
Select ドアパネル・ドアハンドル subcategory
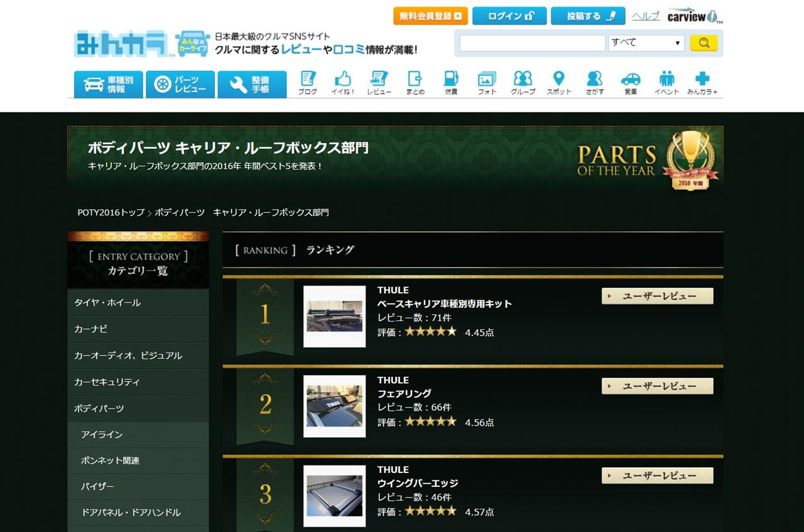pyautogui.click(x=138, y=512)
